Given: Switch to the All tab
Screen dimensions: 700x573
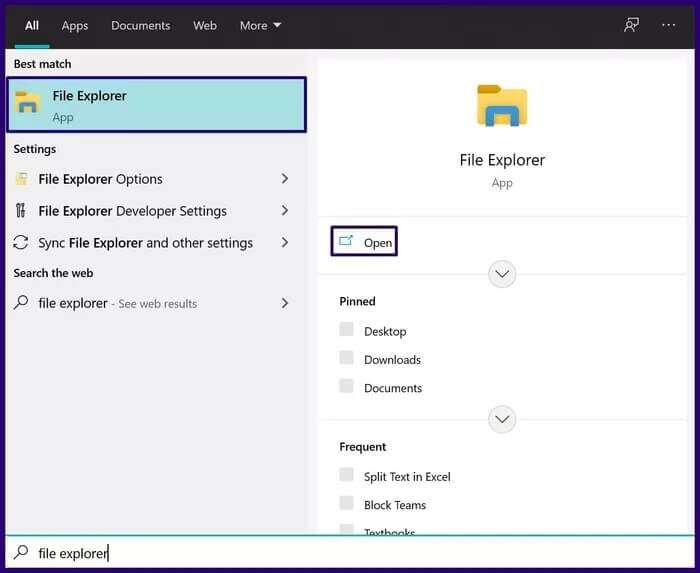Looking at the screenshot, I should pos(32,25).
